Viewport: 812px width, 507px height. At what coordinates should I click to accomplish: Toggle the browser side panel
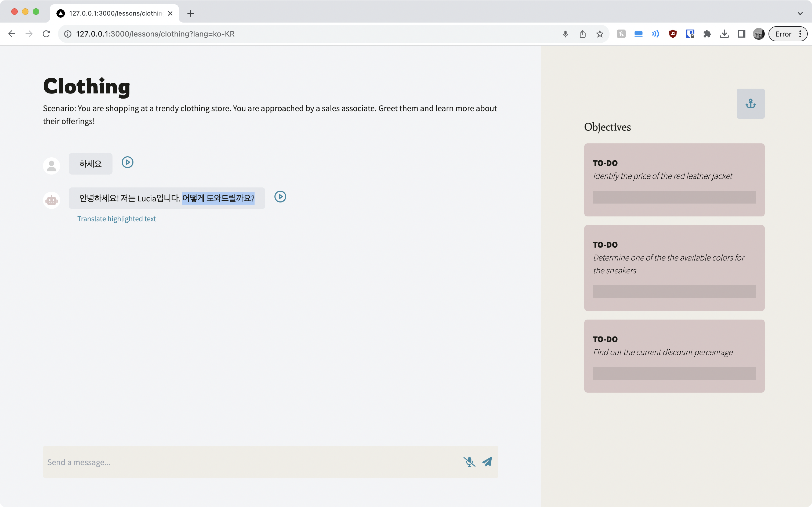[x=741, y=34]
